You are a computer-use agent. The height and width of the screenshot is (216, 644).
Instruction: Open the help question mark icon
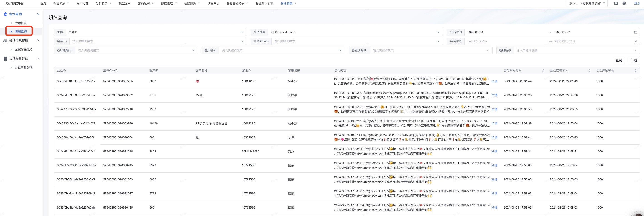click(x=624, y=3)
